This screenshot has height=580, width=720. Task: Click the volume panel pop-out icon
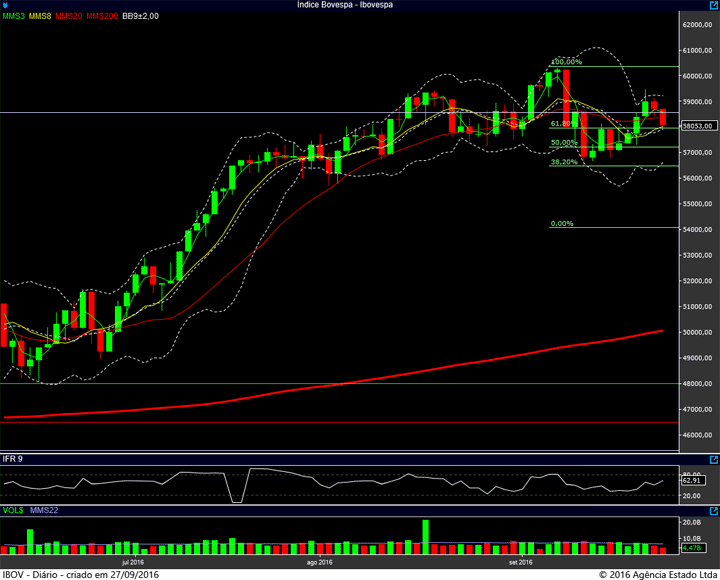tap(714, 511)
